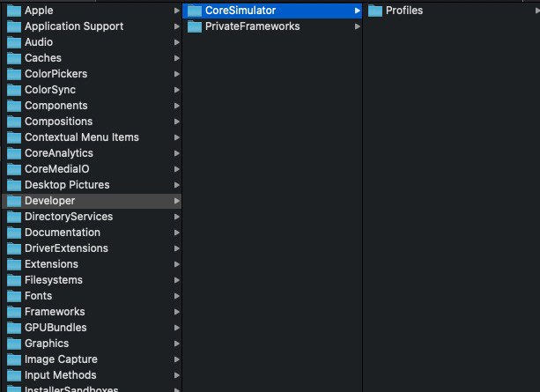Screen dimensions: 540x392
Task: Expand the Frameworks folder arrow
Action: [177, 312]
